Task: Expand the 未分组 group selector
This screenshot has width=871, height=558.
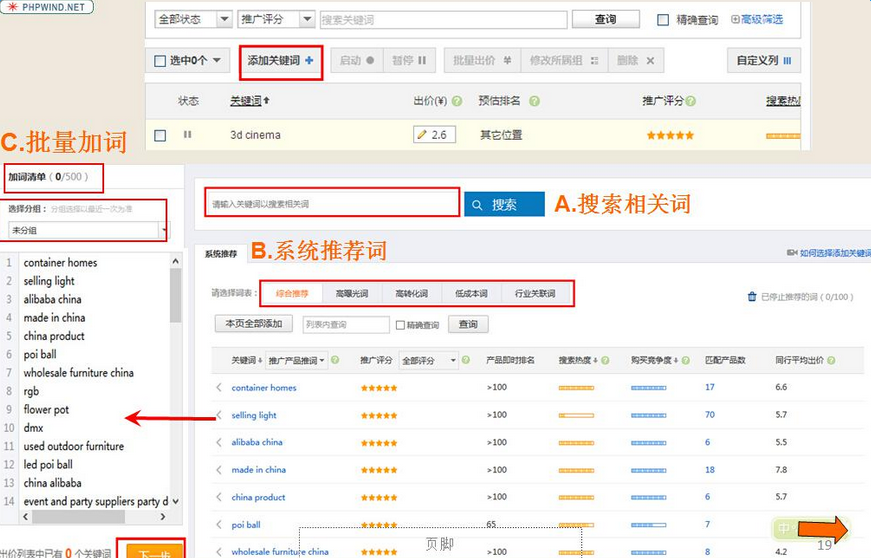Action: point(163,230)
